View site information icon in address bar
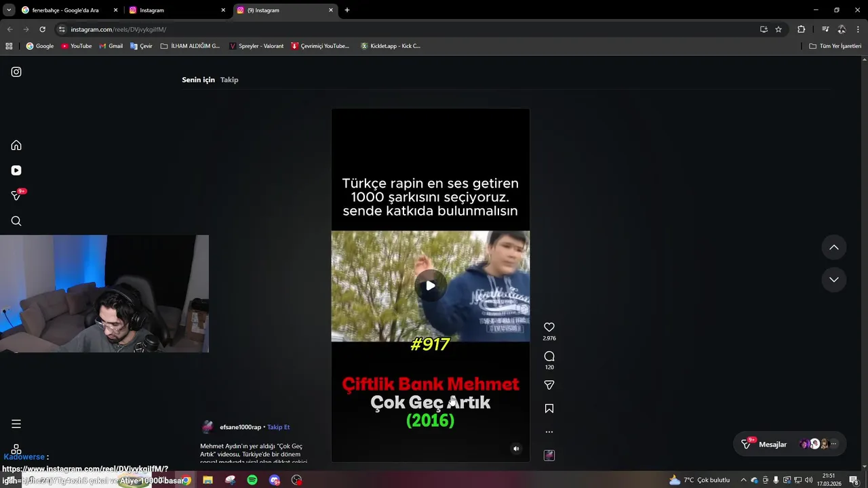 62,29
